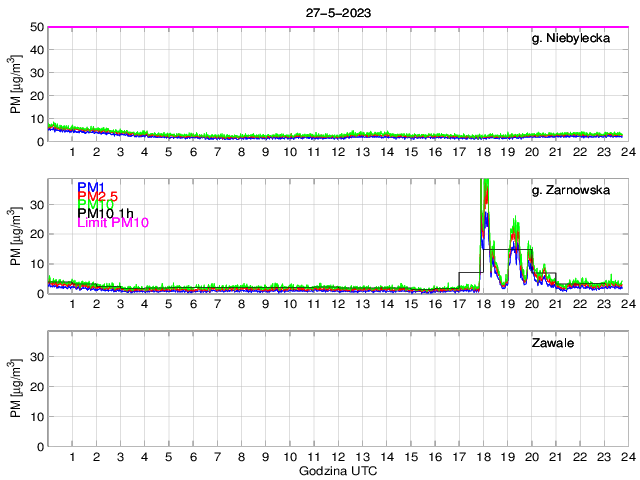Click hour 12 tick under the Zawale plot
Image resolution: width=640 pixels, height=480 pixels.
[337, 457]
